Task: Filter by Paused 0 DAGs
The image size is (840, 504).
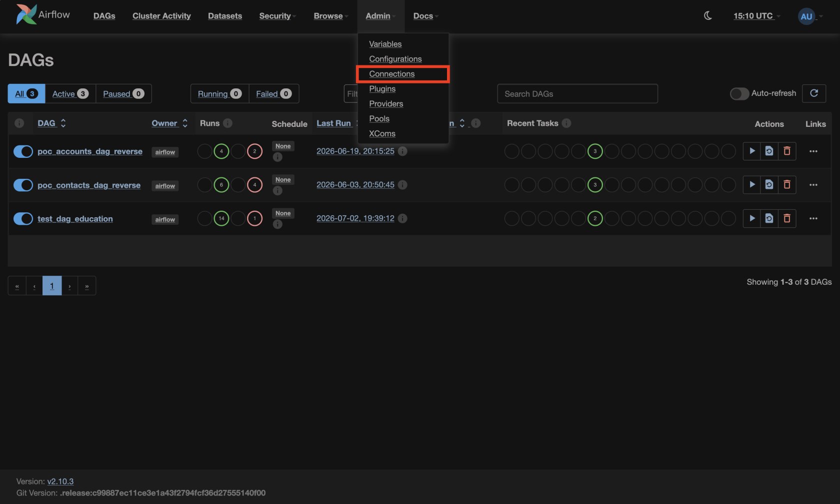Action: 123,93
